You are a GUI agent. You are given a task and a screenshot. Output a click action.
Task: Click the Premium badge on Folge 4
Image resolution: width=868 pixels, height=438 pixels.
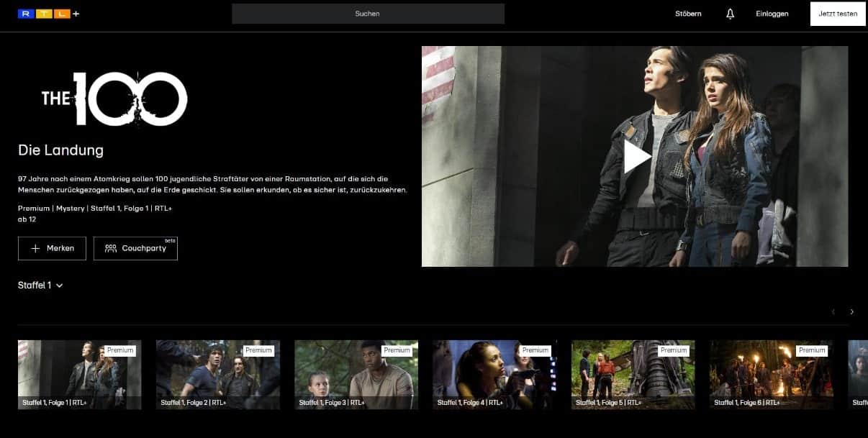pyautogui.click(x=535, y=350)
